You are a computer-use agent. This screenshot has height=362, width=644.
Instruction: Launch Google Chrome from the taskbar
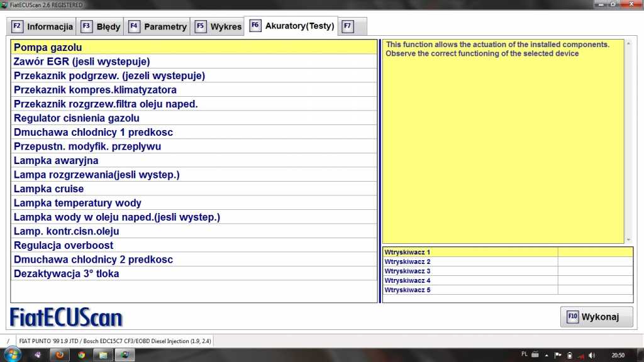point(81,354)
